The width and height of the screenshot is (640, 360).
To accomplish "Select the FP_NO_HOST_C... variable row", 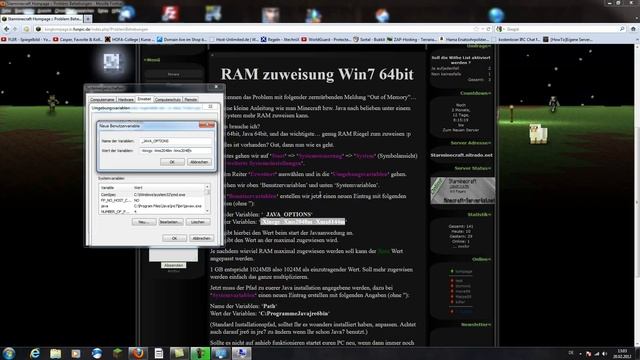I will click(152, 200).
